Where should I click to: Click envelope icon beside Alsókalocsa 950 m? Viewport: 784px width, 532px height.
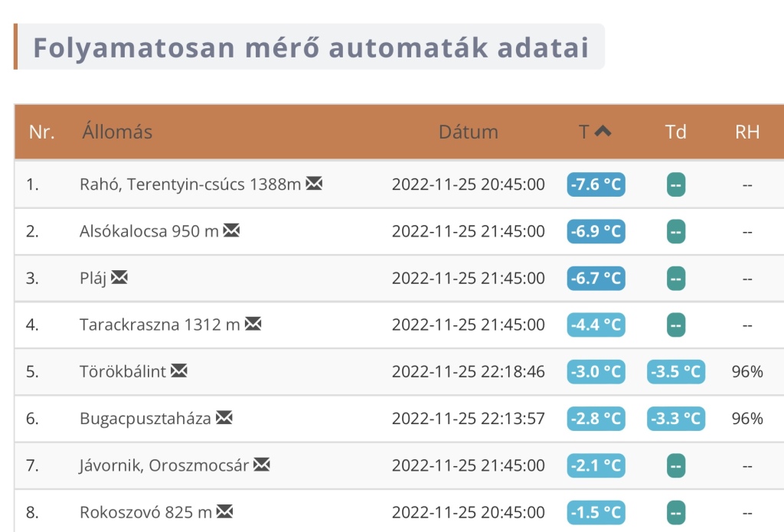(x=231, y=230)
